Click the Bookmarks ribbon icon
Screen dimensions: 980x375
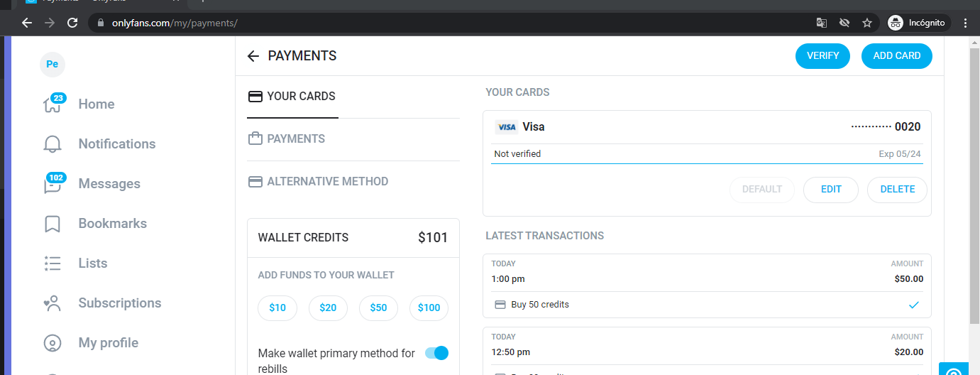52,224
